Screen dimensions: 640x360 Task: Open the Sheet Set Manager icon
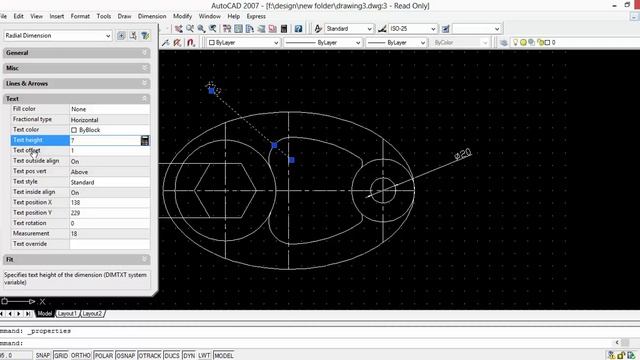261,29
